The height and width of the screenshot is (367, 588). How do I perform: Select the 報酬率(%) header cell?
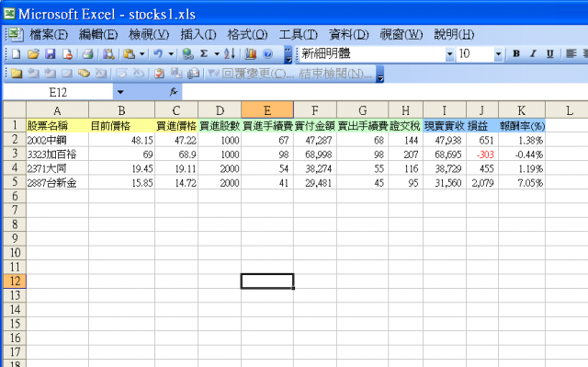522,126
